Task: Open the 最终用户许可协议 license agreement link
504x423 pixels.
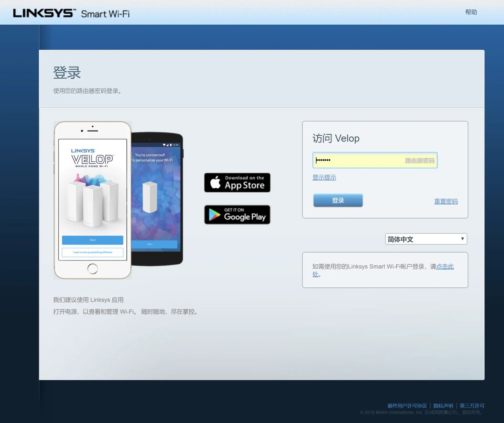Action: click(x=407, y=406)
